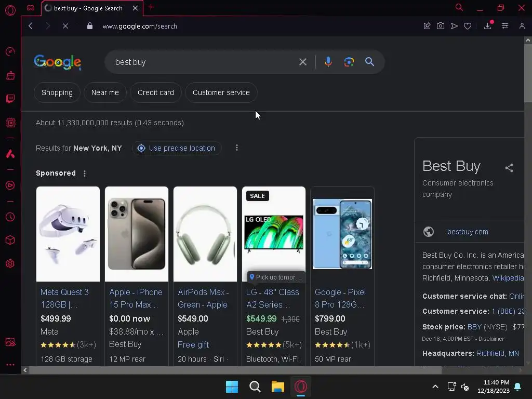Screen dimensions: 532x399
Task: Open the Twitch sidebar icon
Action: pyautogui.click(x=10, y=99)
